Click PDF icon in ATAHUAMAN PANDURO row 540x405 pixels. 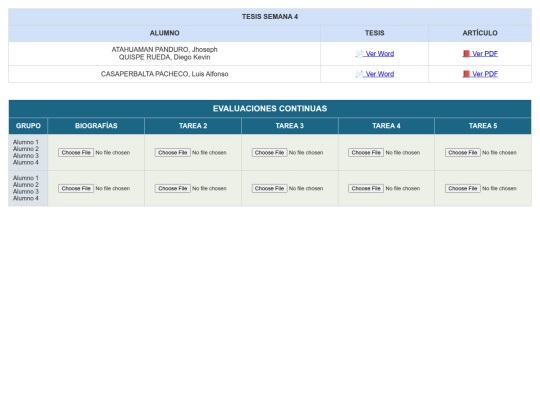pyautogui.click(x=466, y=54)
